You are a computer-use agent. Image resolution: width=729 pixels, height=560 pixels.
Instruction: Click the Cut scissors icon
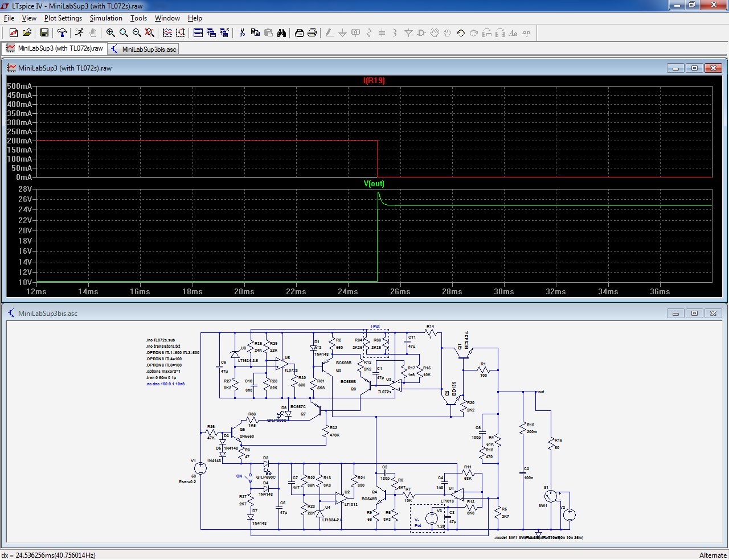(242, 33)
